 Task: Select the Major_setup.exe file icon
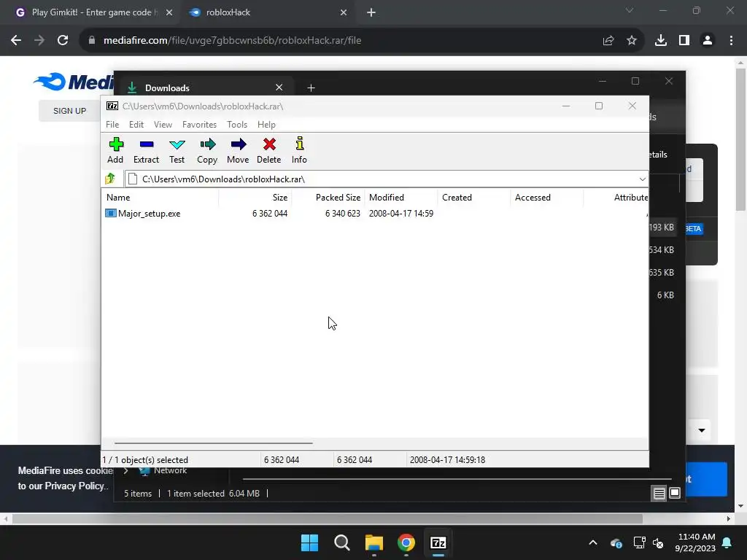pos(111,214)
